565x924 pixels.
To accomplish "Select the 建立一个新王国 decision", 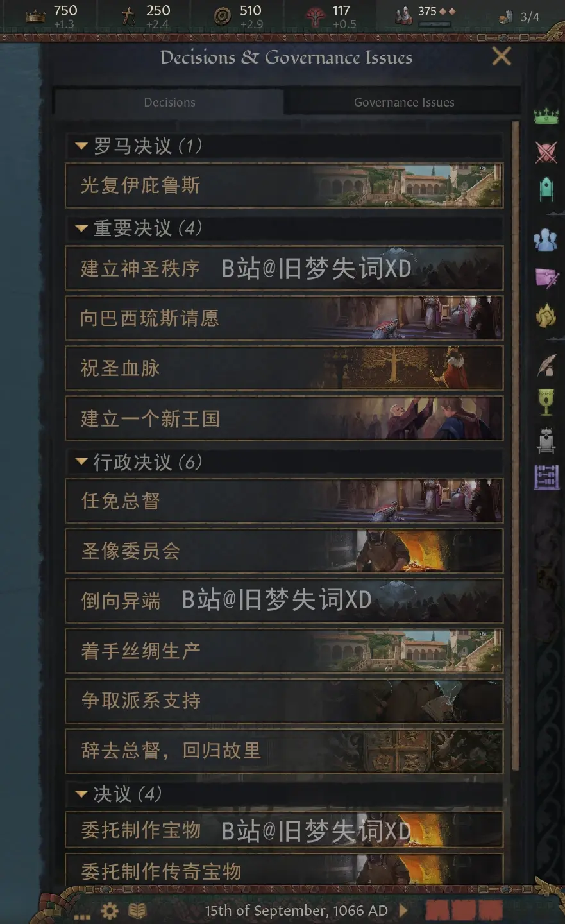I will 284,418.
